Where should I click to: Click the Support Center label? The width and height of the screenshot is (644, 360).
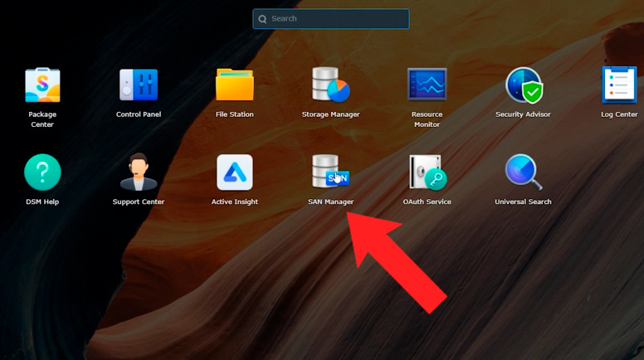(x=139, y=202)
